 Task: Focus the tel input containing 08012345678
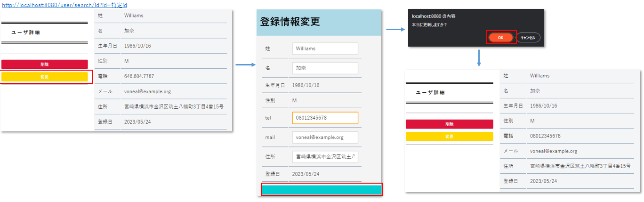325,118
